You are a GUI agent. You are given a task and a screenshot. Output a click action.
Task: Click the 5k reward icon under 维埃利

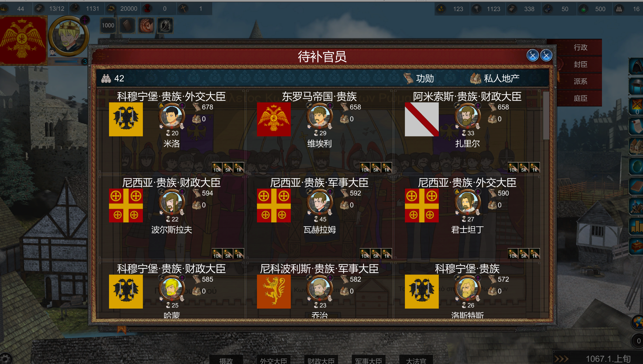tap(376, 168)
